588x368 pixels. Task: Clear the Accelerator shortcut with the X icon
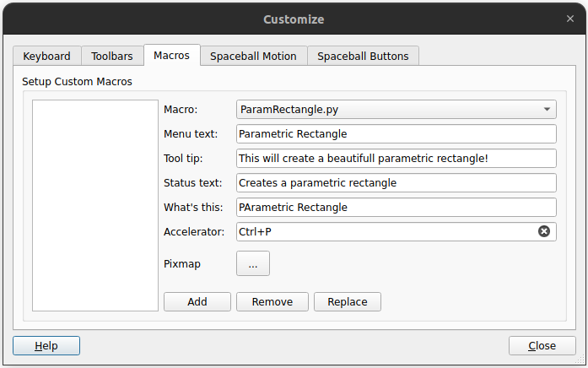click(x=544, y=231)
